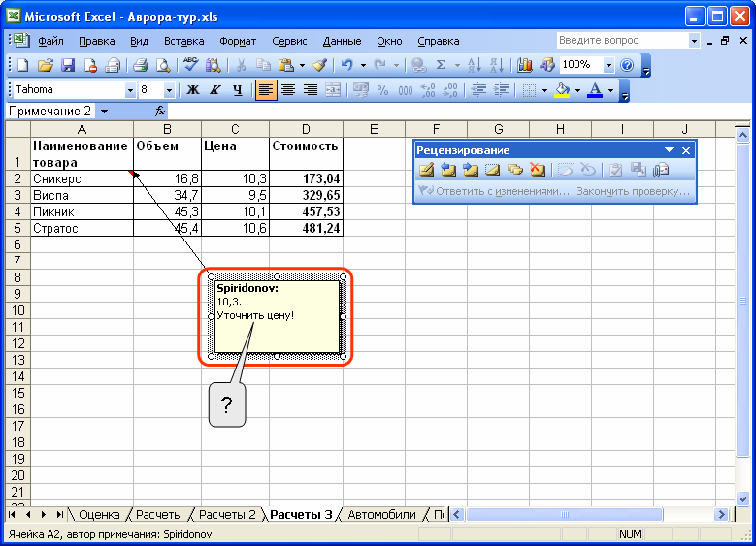This screenshot has width=756, height=546.
Task: Click the Copy icon
Action: tap(263, 65)
